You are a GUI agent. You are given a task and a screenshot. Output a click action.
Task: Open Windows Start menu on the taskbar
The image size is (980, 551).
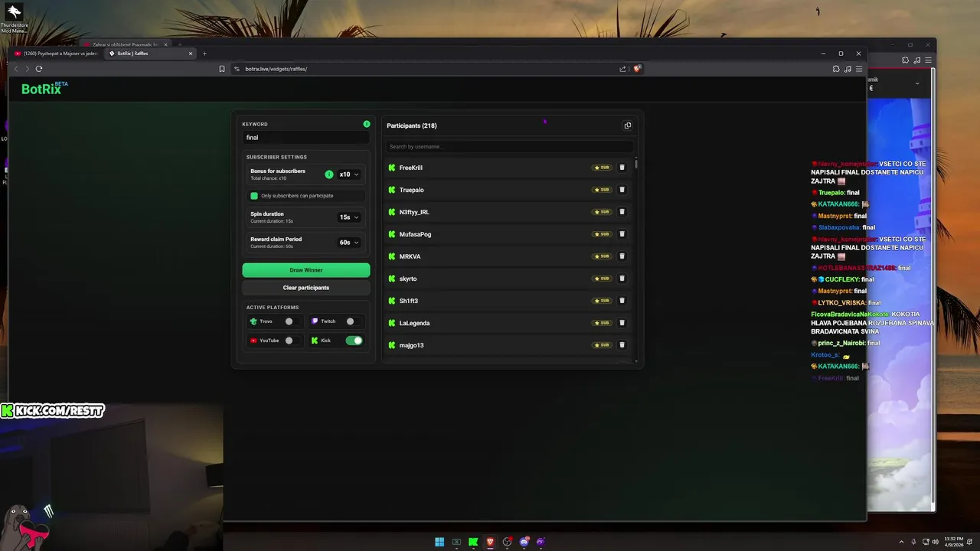[439, 542]
